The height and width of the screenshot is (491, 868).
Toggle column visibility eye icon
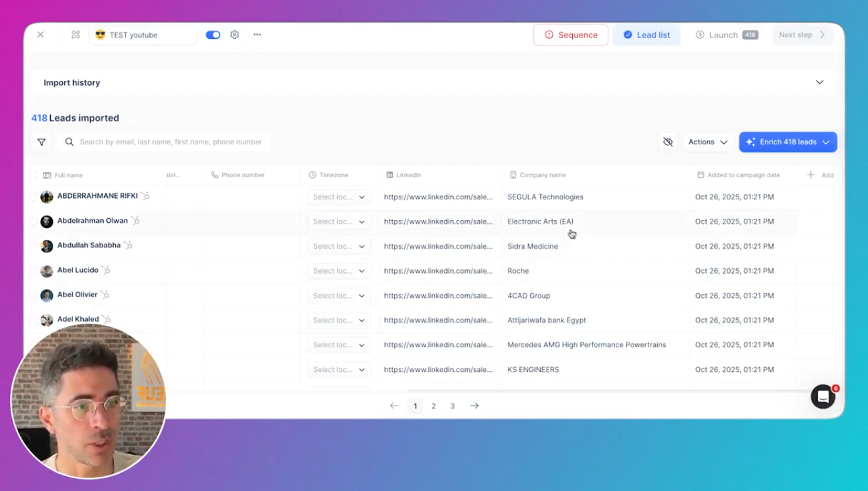pyautogui.click(x=668, y=142)
